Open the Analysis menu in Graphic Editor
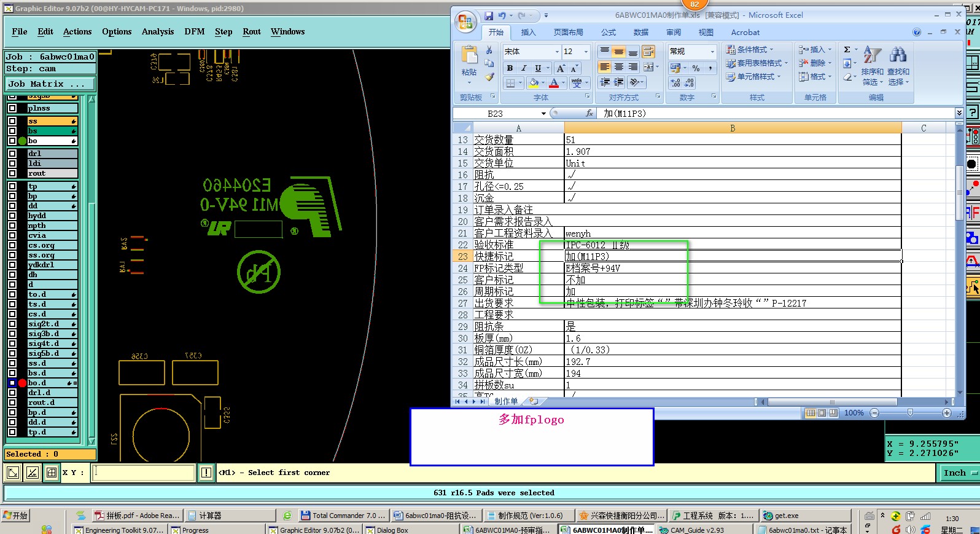The height and width of the screenshot is (534, 980). (158, 31)
